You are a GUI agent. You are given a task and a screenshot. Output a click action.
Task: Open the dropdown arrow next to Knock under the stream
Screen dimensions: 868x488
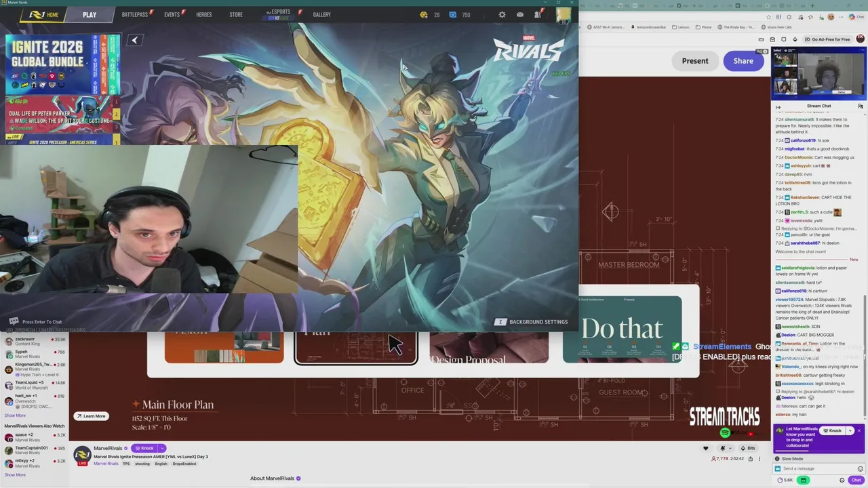162,448
